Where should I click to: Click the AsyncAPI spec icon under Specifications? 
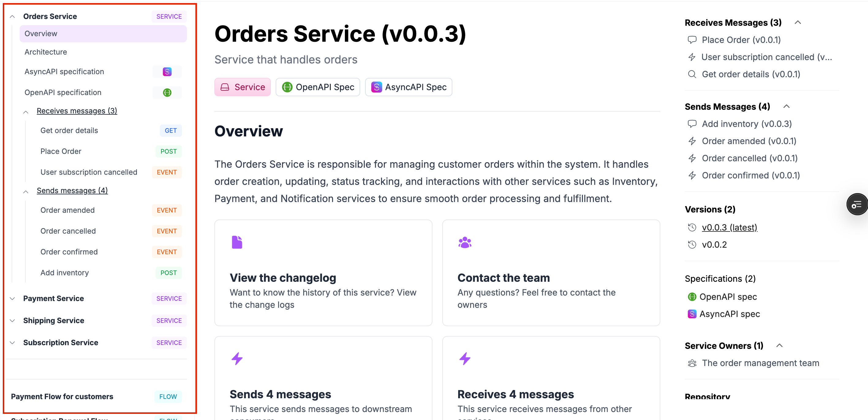click(x=692, y=314)
